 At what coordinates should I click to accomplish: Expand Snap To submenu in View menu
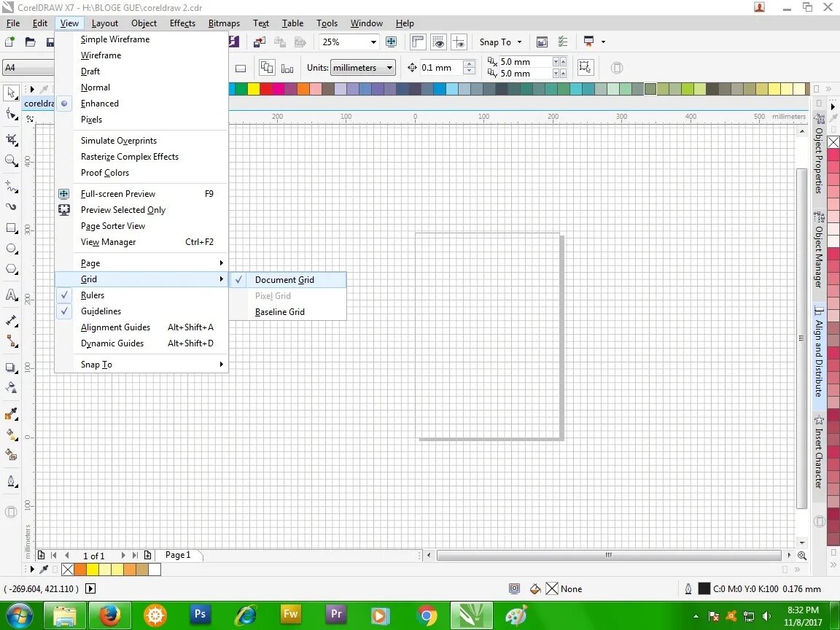pos(141,365)
